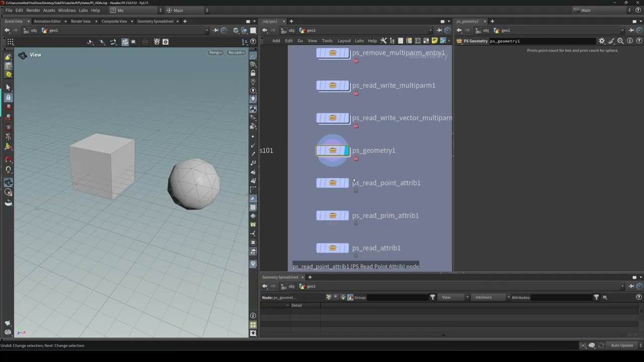Add a new pane tab beside Geometry Spreadsheet in Scene View
The height and width of the screenshot is (362, 644).
(185, 21)
